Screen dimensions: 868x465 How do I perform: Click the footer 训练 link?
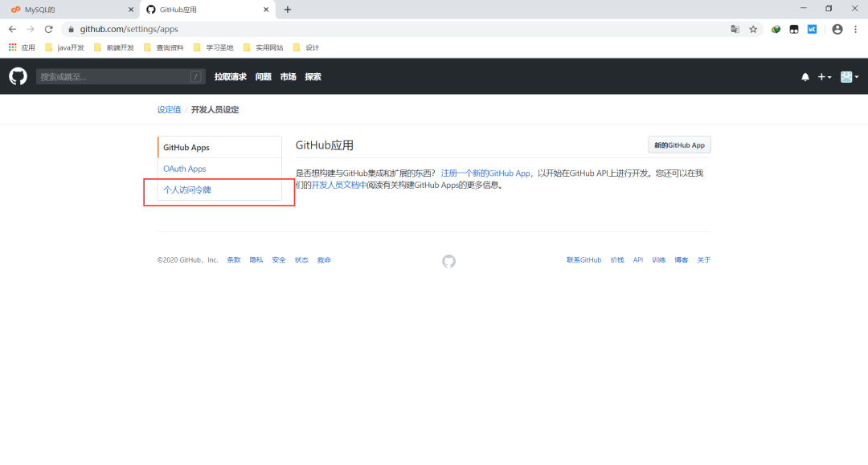tap(659, 260)
